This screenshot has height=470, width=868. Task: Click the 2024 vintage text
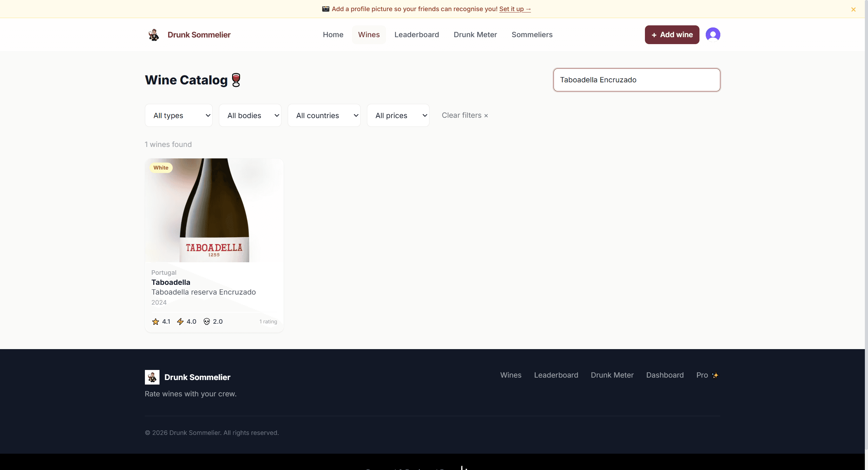[159, 303]
